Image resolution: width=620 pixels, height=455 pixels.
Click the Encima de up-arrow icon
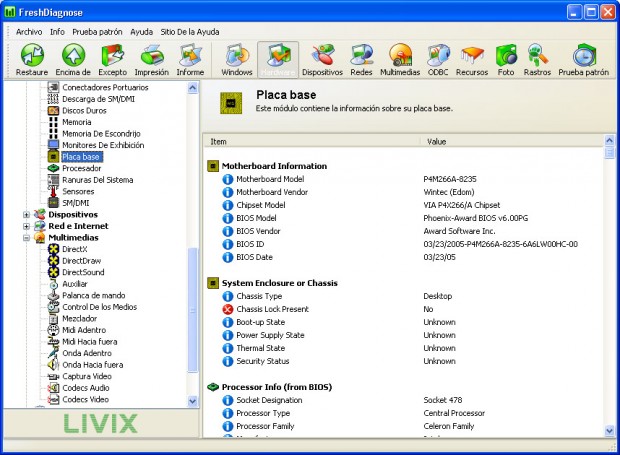73,55
